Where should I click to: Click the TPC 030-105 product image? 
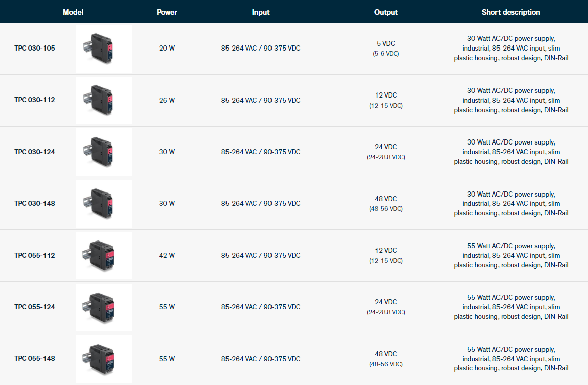point(104,49)
